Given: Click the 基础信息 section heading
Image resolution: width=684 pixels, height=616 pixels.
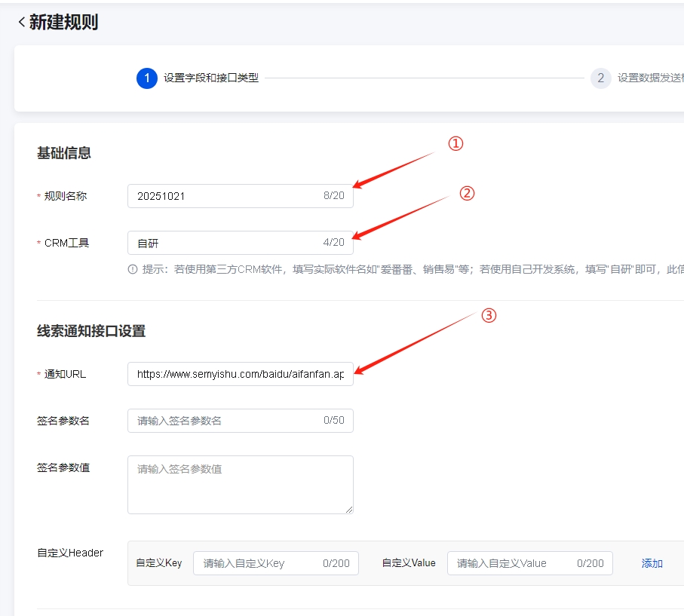Looking at the screenshot, I should tap(64, 153).
